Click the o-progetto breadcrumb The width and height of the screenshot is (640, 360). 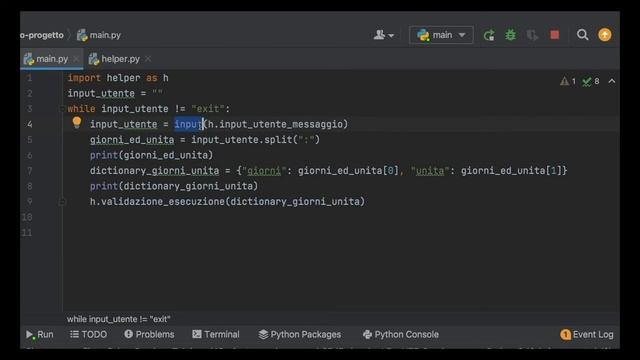tap(42, 35)
